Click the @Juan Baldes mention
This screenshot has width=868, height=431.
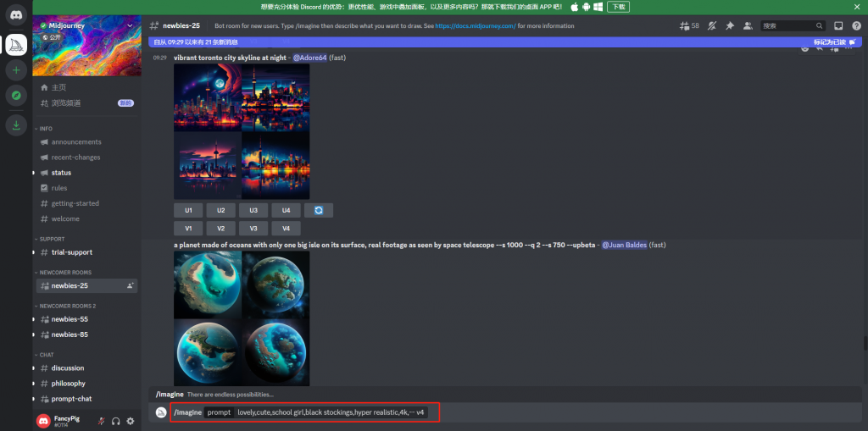624,245
